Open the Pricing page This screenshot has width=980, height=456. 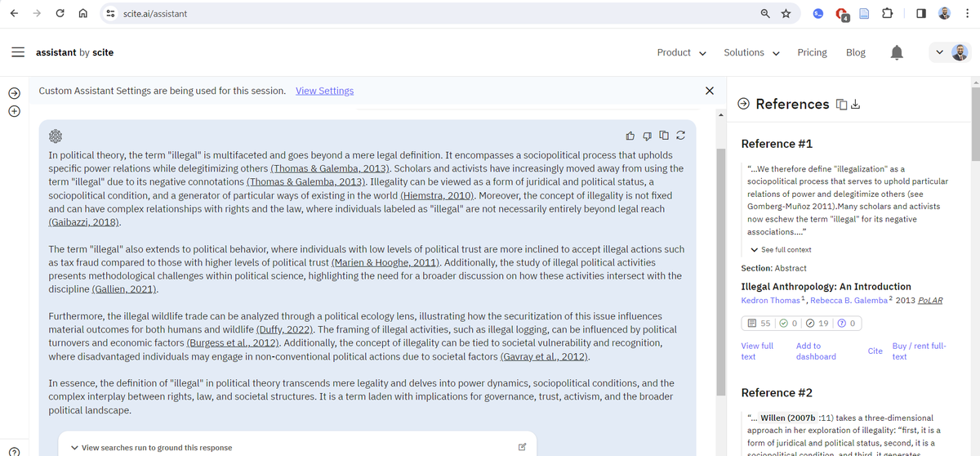tap(812, 52)
